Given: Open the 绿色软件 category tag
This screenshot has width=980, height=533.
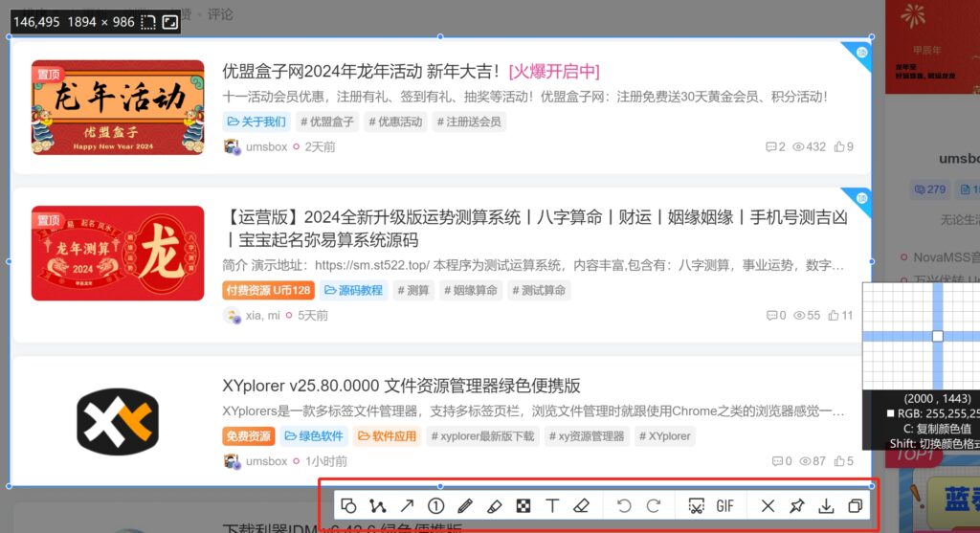Looking at the screenshot, I should tap(314, 436).
